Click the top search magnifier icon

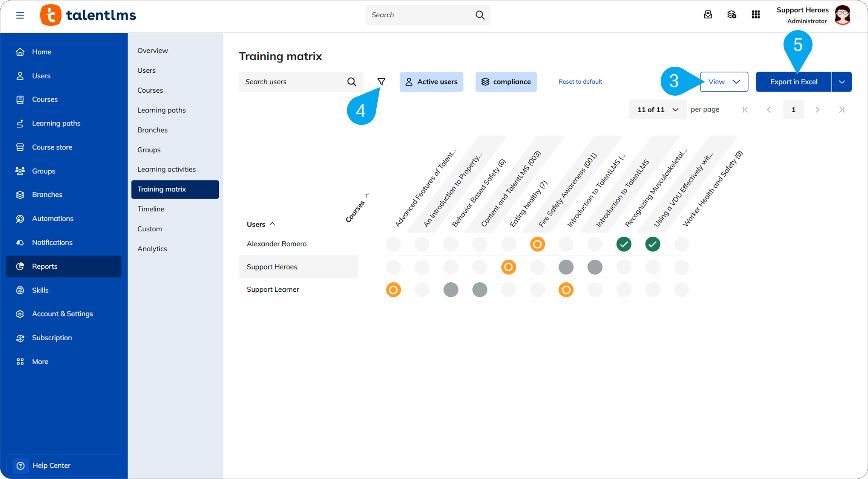point(480,15)
